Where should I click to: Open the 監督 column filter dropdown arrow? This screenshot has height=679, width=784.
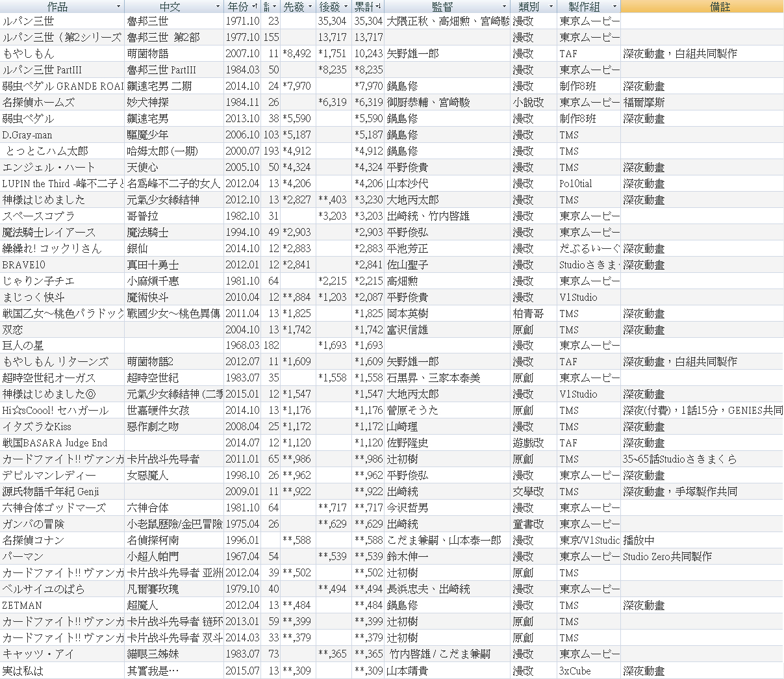pyautogui.click(x=505, y=6)
